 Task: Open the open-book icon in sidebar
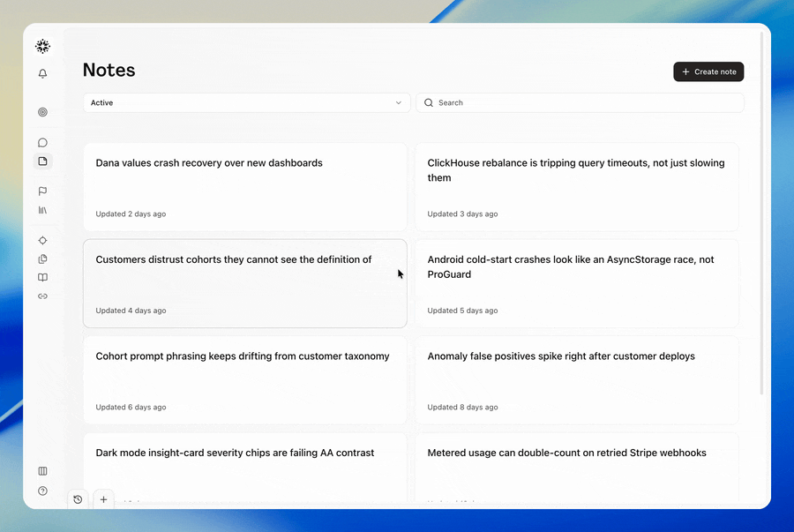[42, 277]
